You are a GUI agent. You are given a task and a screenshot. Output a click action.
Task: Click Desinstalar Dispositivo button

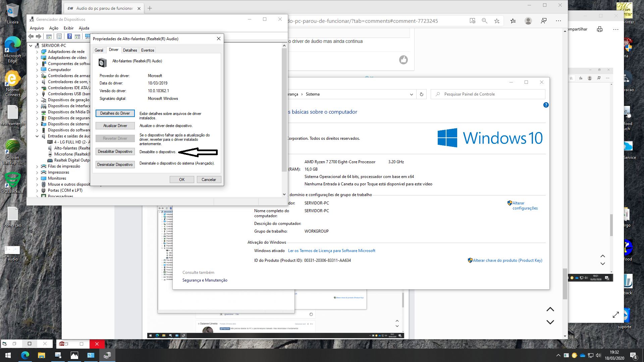pos(115,165)
